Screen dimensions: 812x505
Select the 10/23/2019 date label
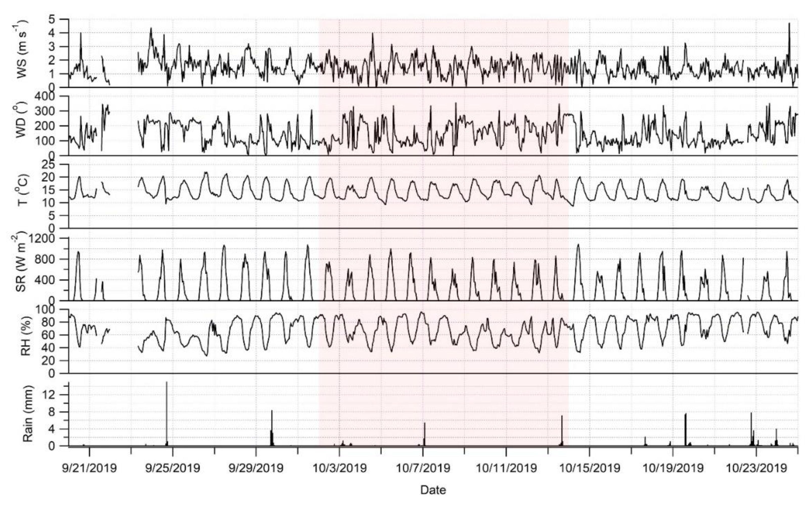(756, 468)
